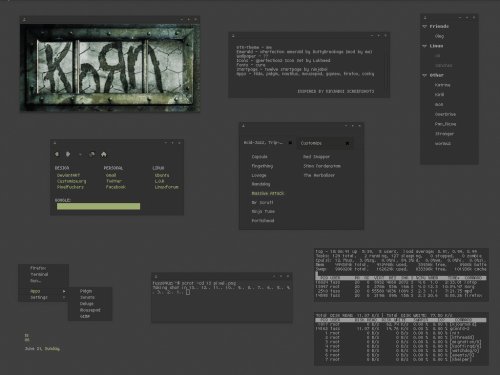Open window menu icon of the terminal window
Screen dimensions: 500x375
156,276
